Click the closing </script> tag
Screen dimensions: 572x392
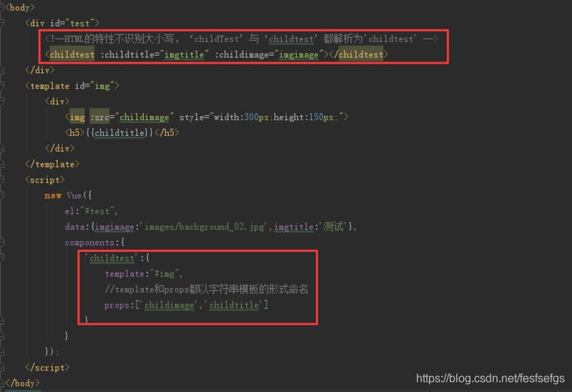click(47, 368)
